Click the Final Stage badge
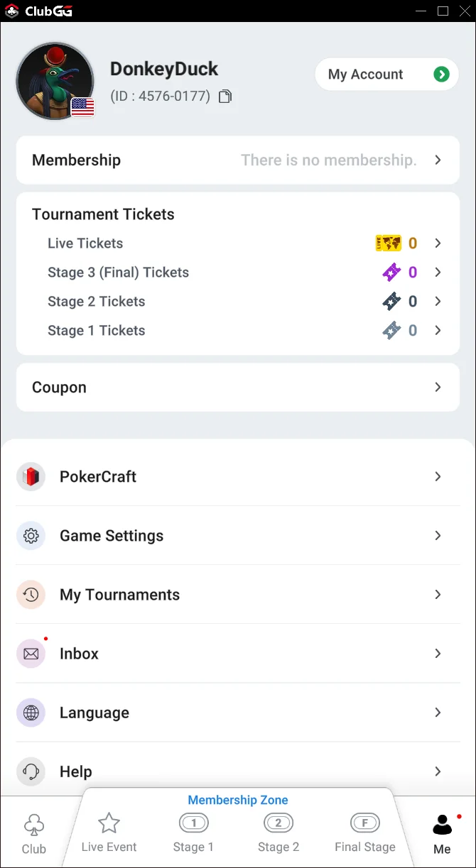Screen dimensions: 476x868 [364, 823]
